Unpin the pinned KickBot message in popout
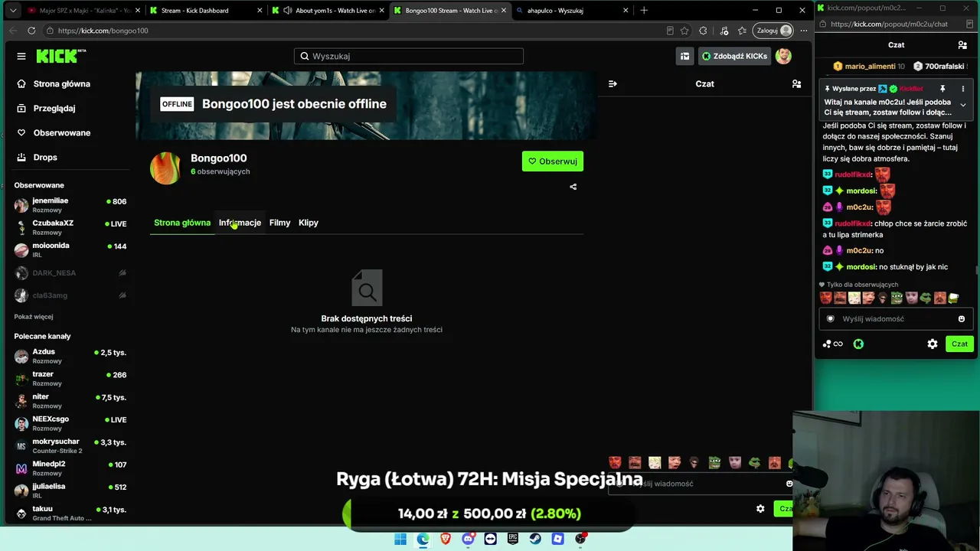Screen dimensions: 980x551 pos(942,89)
